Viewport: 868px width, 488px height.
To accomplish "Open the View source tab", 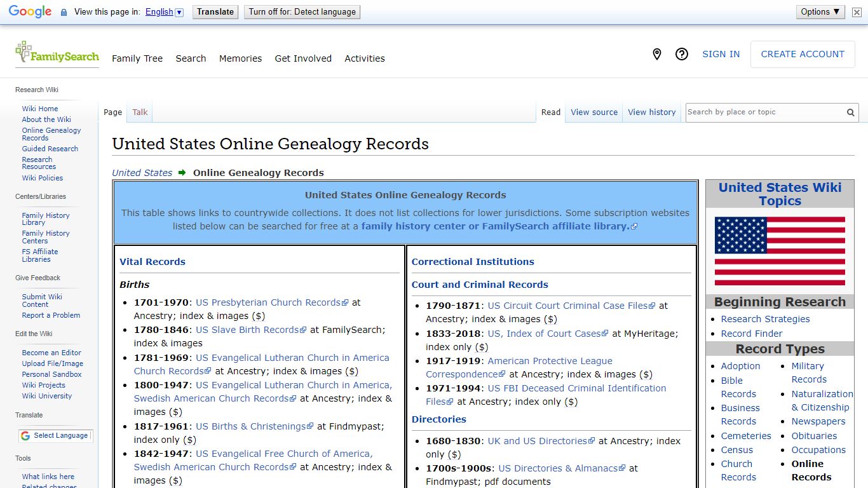I will pos(594,112).
